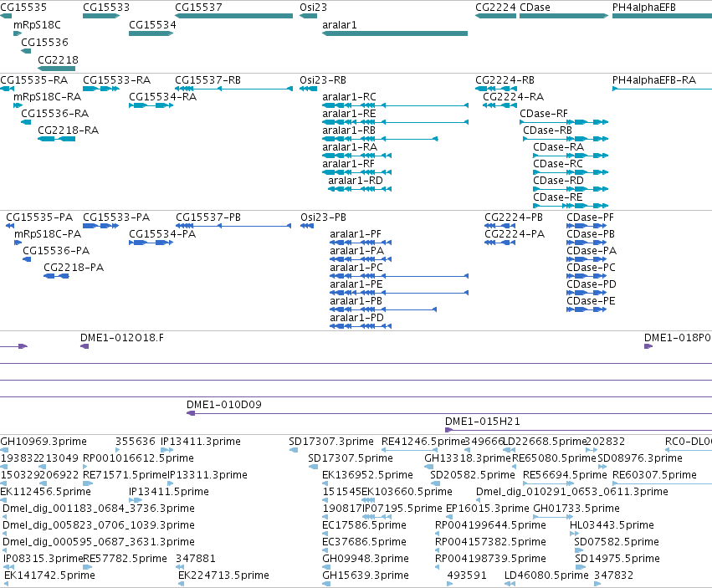Screen dimensions: 712x588
Task: Select the CG15536 gene feature
Action: [x=26, y=51]
